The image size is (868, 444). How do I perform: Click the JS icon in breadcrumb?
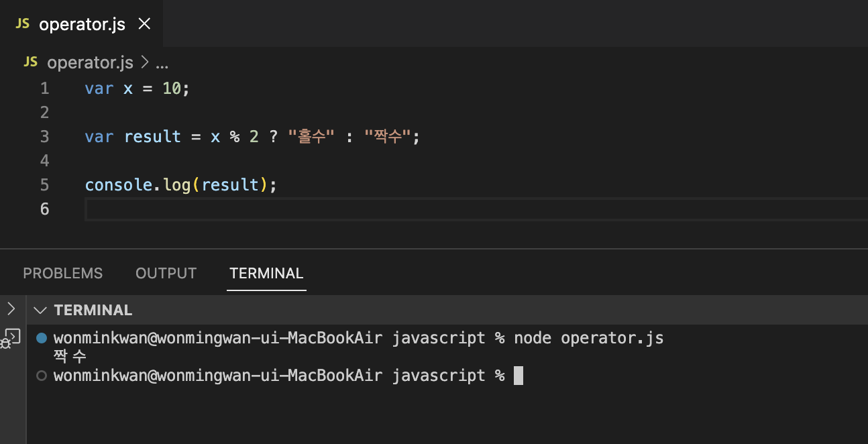click(30, 62)
